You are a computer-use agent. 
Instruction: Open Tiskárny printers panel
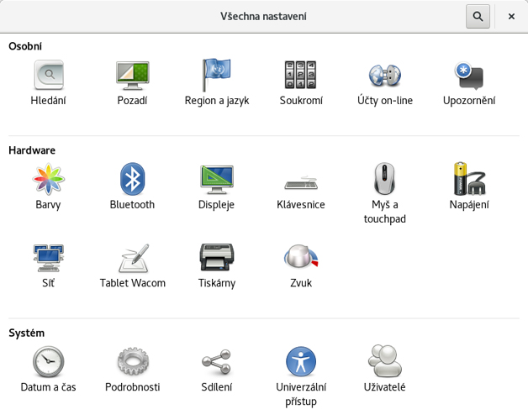click(217, 266)
